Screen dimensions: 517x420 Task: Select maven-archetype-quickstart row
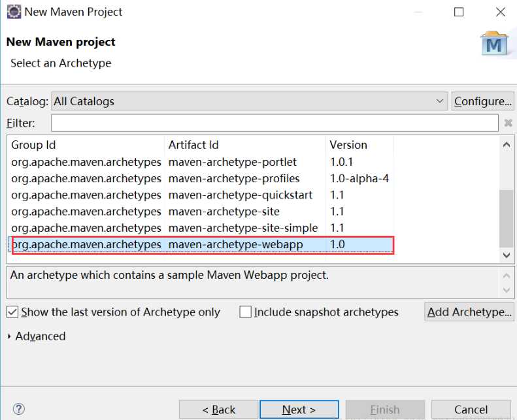tap(201, 195)
